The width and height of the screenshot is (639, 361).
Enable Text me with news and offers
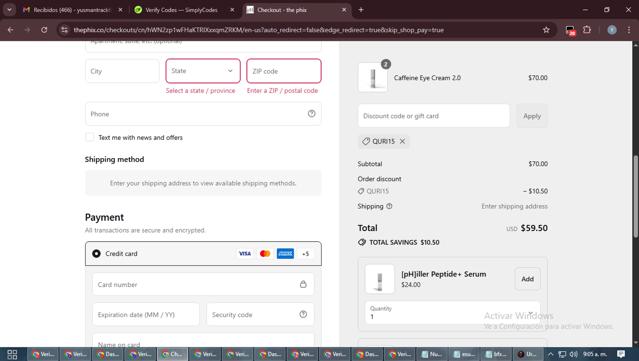(90, 137)
